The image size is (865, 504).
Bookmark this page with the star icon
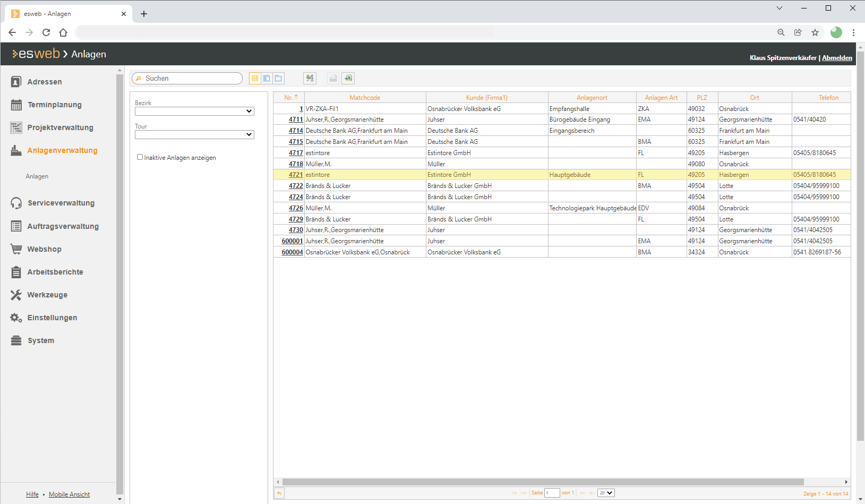tap(815, 32)
